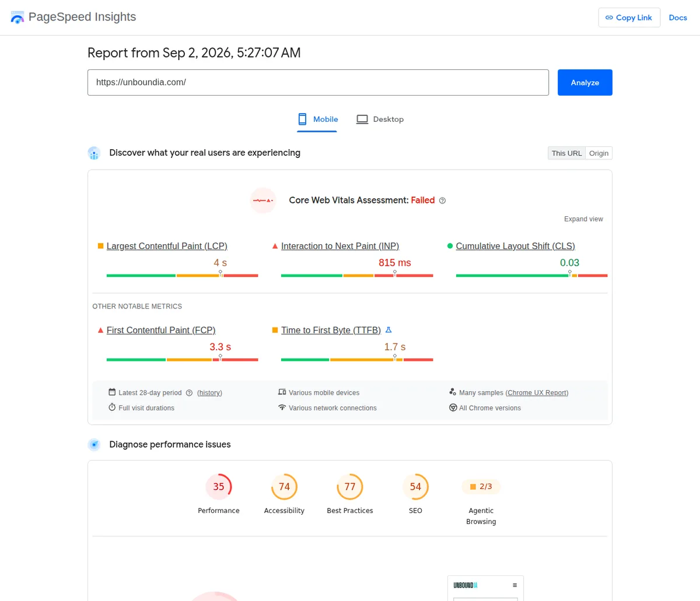Click the TTFB distribution bar
This screenshot has width=700, height=601.
coord(357,360)
